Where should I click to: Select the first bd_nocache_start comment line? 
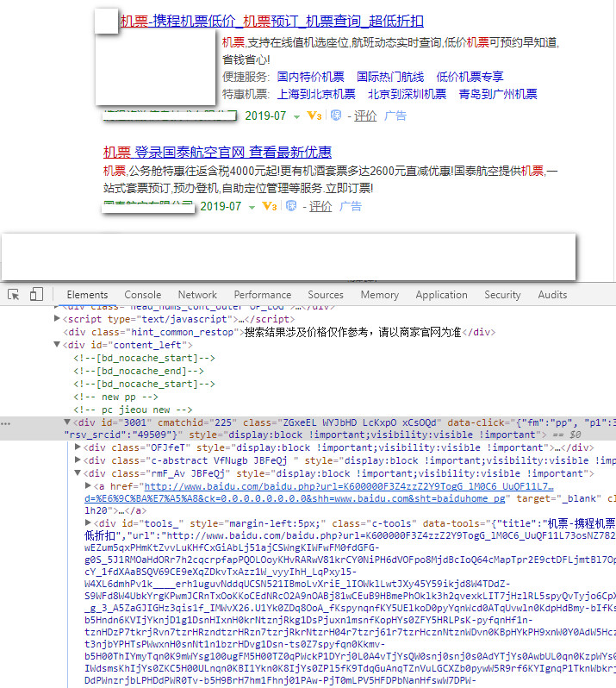pyautogui.click(x=144, y=358)
